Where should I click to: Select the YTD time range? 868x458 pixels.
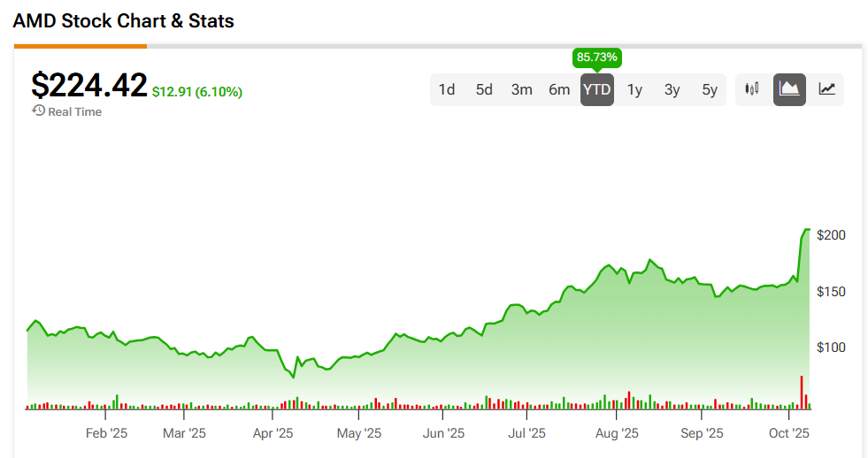[596, 89]
